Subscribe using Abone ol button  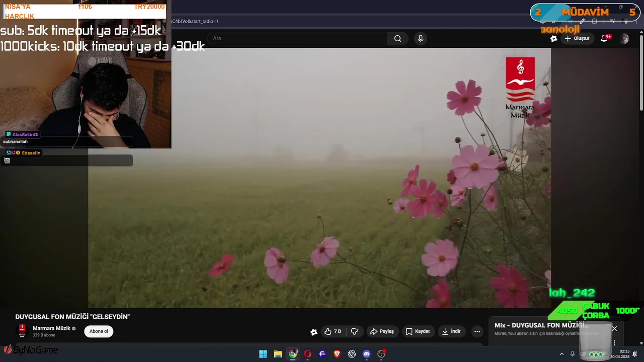coord(99,331)
